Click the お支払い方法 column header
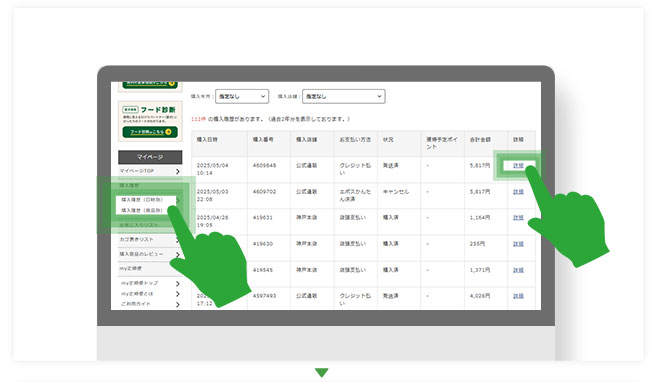 [355, 140]
